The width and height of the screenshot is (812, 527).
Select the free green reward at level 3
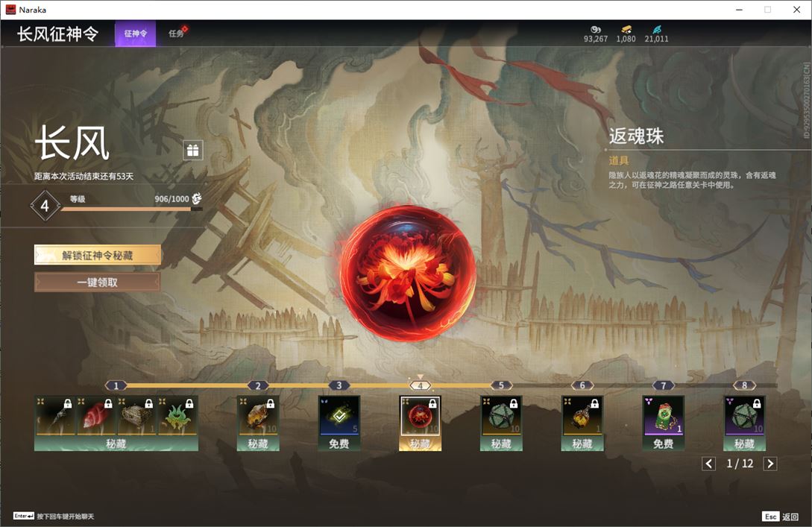pyautogui.click(x=339, y=415)
